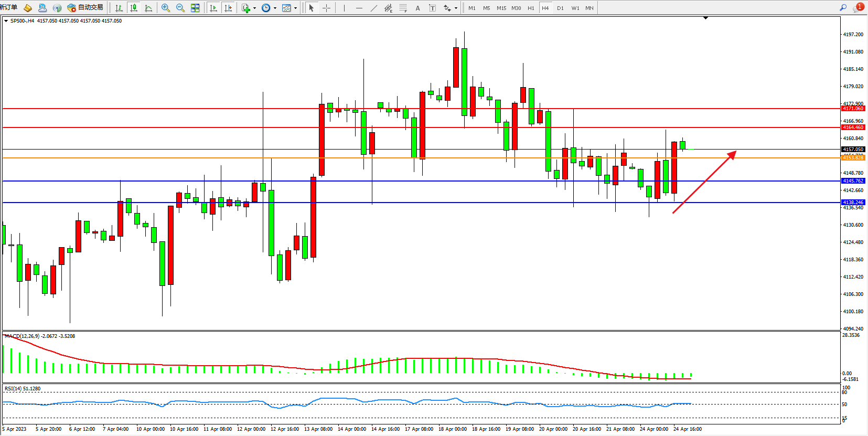The height and width of the screenshot is (436, 868).
Task: Open the Periods clock dropdown arrow
Action: point(275,8)
